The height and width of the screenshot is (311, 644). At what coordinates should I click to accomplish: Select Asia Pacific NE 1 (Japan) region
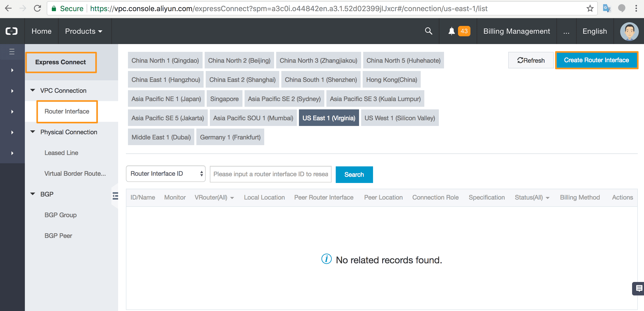pos(166,99)
